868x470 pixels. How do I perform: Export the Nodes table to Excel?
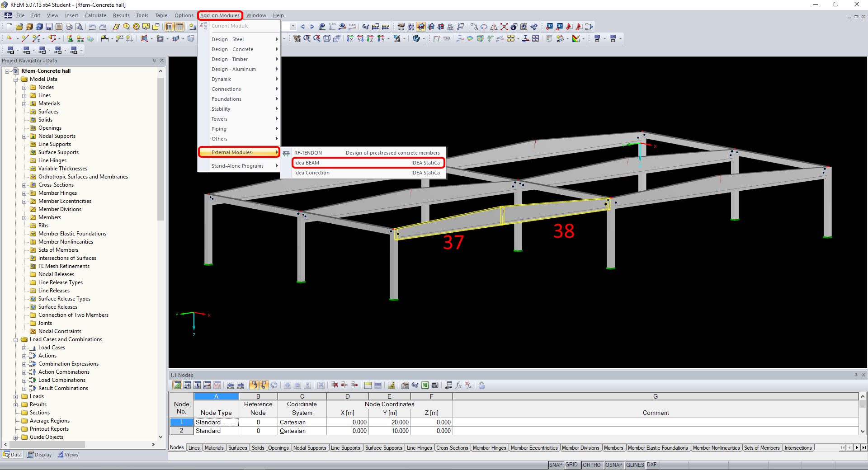tap(425, 385)
